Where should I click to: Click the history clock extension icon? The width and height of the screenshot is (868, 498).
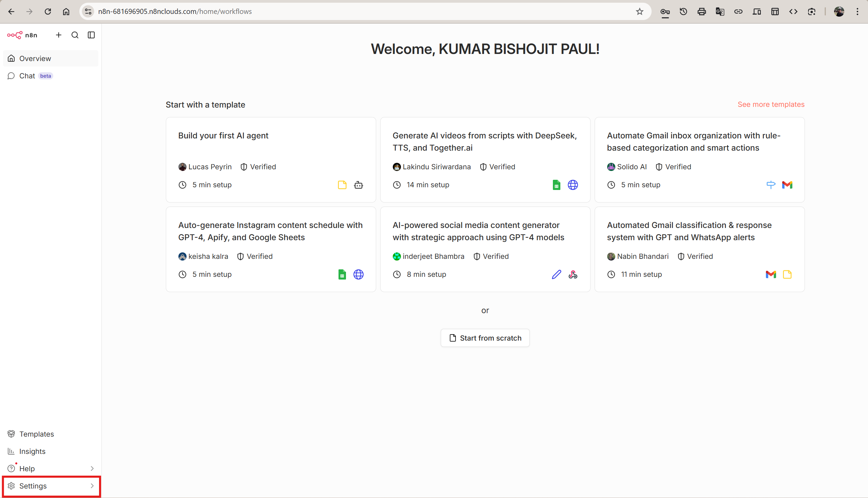pos(683,12)
